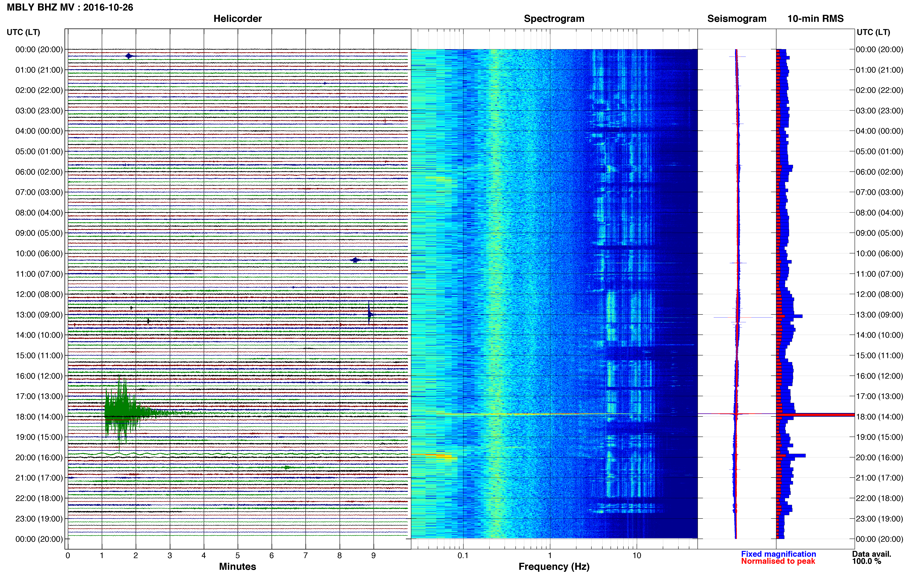This screenshot has height=578, width=924.
Task: Click the helicorder's "23:00 (19:00)" time label
Action: pyautogui.click(x=39, y=519)
